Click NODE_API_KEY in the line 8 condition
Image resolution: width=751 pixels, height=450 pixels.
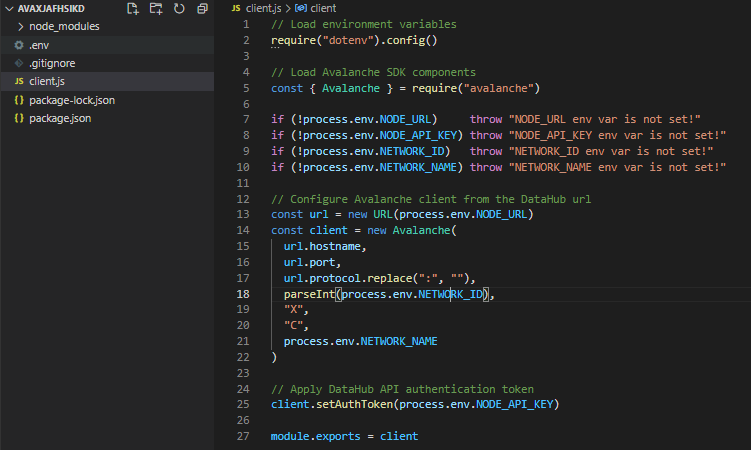pyautogui.click(x=418, y=135)
